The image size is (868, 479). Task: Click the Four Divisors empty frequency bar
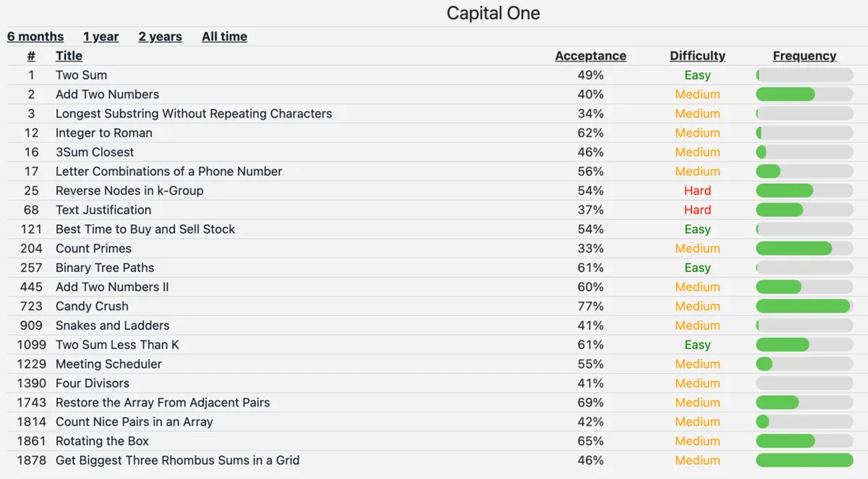(804, 383)
